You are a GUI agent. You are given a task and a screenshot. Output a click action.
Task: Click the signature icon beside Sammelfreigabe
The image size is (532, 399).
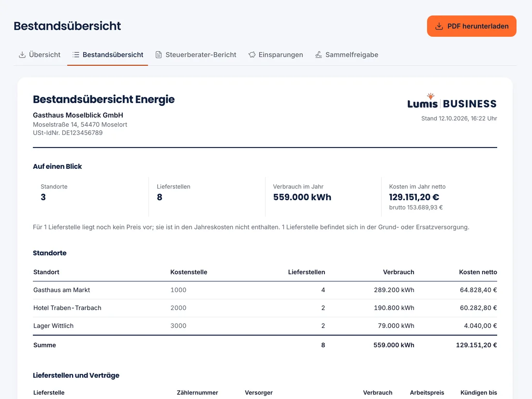pyautogui.click(x=319, y=55)
